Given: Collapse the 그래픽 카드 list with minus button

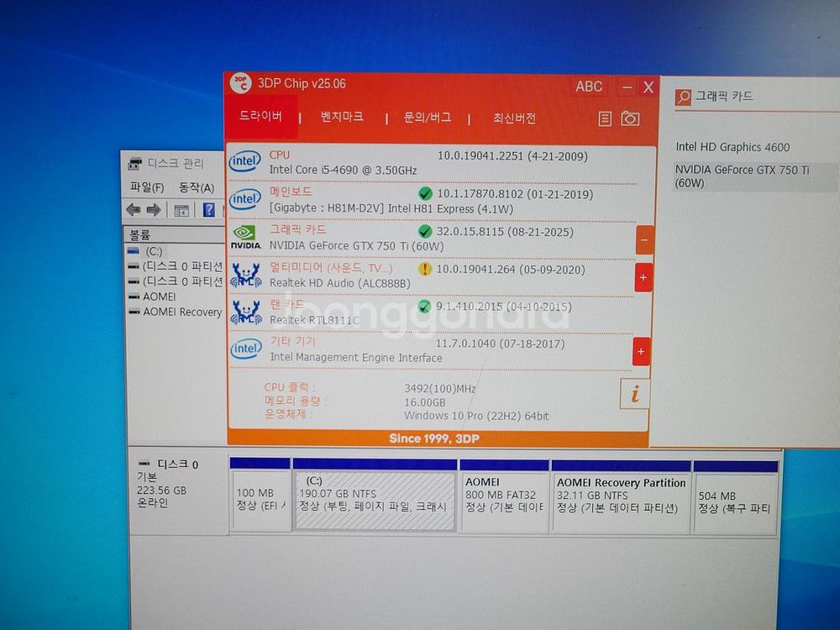Looking at the screenshot, I should 644,240.
